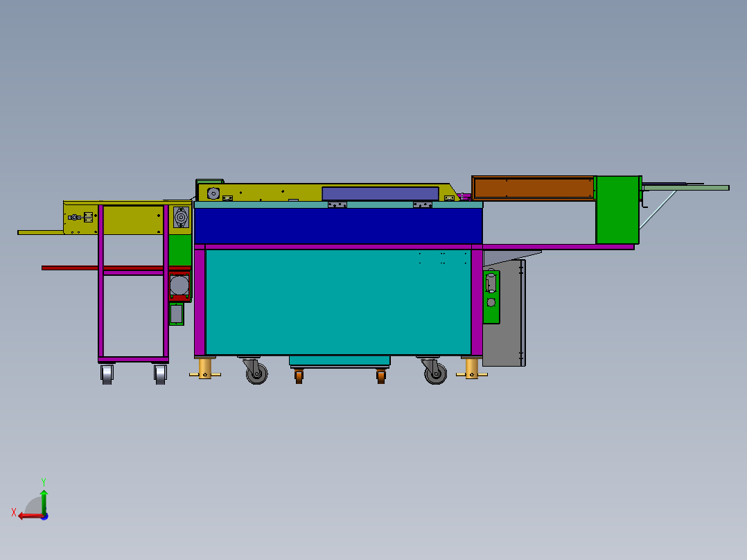Pick the pale green tray at far right
This screenshot has height=560, width=747.
686,188
